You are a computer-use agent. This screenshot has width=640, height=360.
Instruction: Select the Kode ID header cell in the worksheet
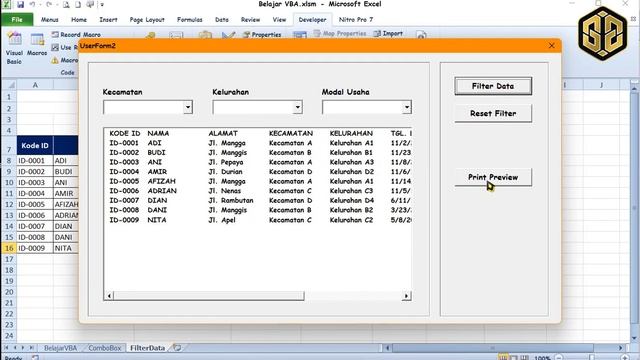(35, 145)
